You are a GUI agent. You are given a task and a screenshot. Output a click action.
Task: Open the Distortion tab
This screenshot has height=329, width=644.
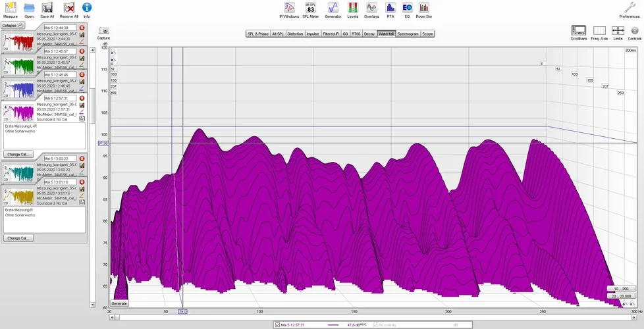coord(295,34)
